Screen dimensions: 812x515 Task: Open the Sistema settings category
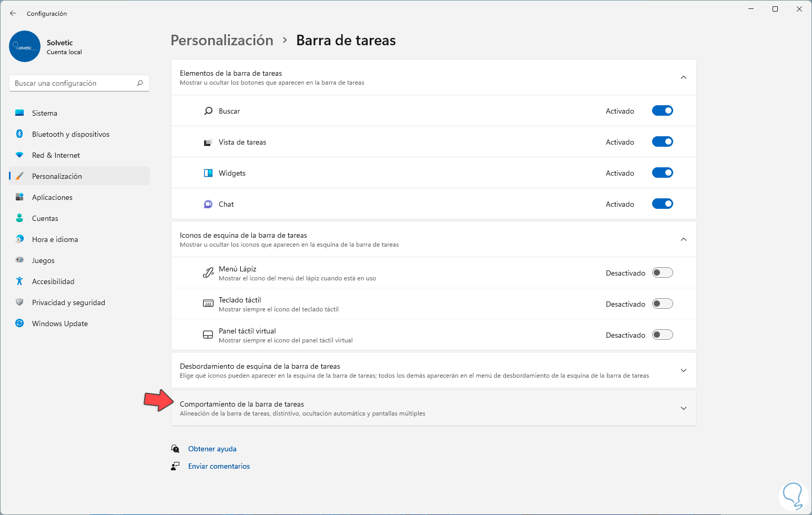click(45, 113)
